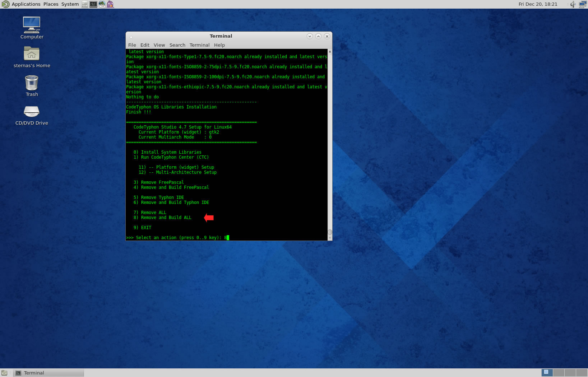Launch the Pidgin messenger panel icon
This screenshot has width=588, height=377.
tap(110, 4)
